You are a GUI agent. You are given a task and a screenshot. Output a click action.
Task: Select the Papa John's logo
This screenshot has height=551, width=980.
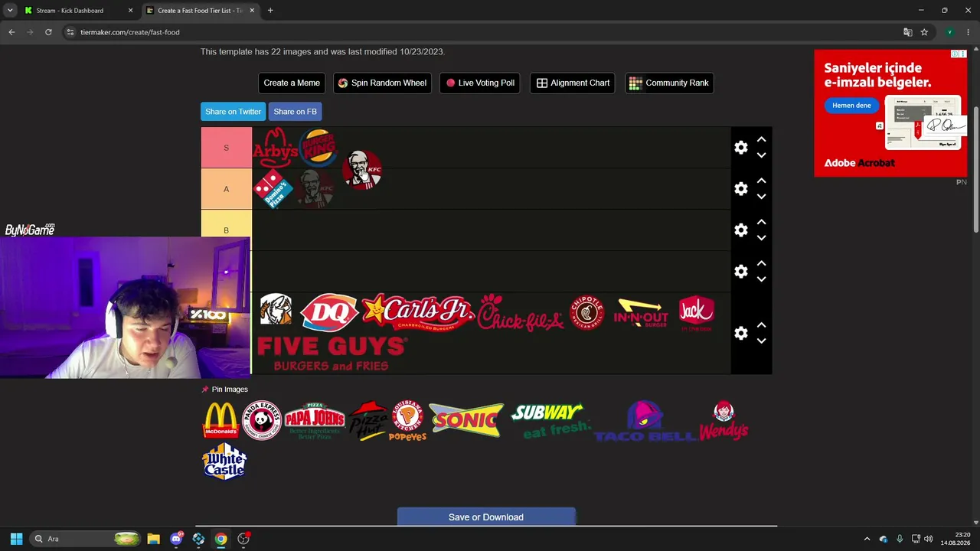[315, 420]
